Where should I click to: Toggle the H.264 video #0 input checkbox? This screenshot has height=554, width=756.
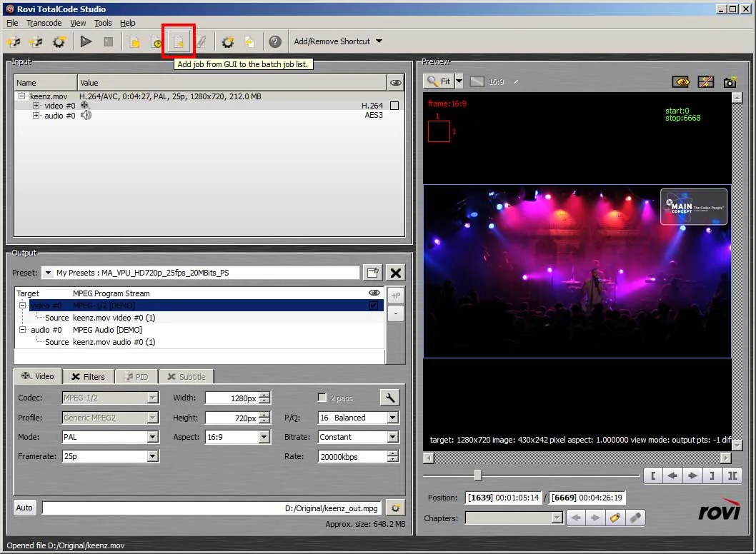click(x=394, y=106)
